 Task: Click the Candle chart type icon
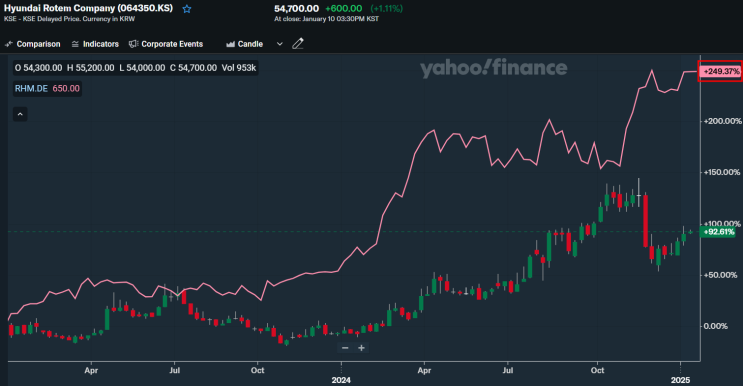coord(230,44)
